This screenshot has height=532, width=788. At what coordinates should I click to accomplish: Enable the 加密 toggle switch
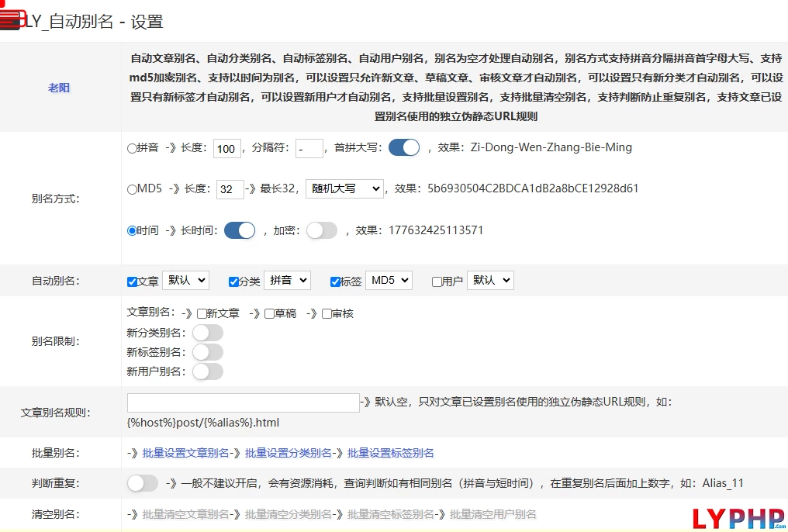[x=322, y=230]
